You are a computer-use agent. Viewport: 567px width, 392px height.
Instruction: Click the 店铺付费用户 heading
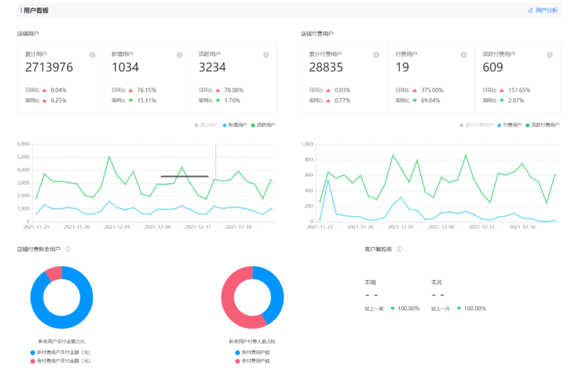317,34
